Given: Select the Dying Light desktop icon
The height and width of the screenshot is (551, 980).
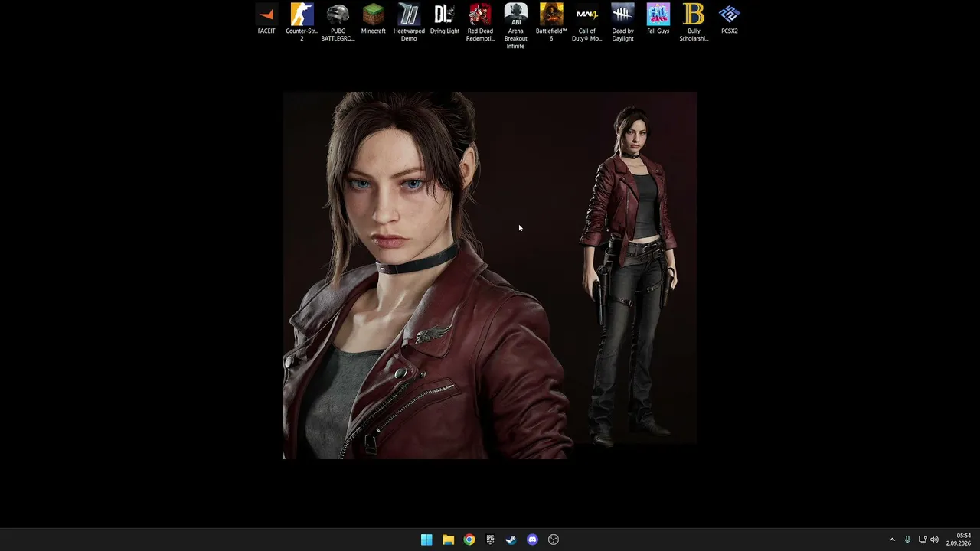Looking at the screenshot, I should coord(445,19).
